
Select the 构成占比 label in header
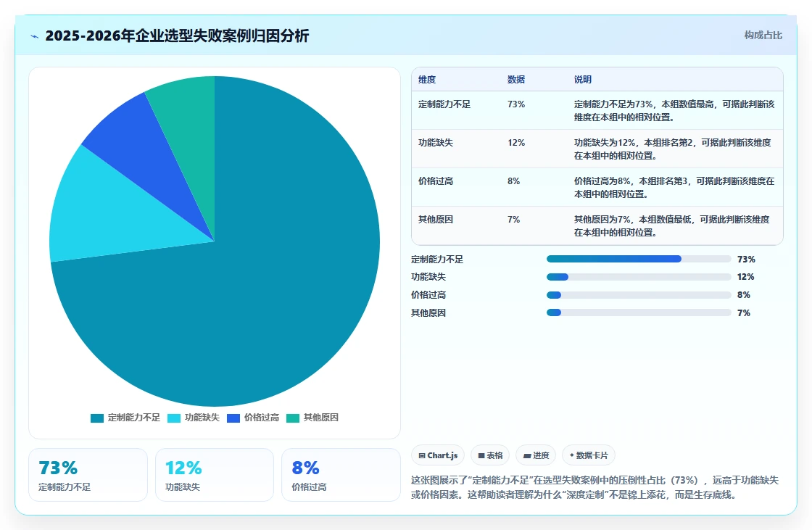pyautogui.click(x=763, y=36)
